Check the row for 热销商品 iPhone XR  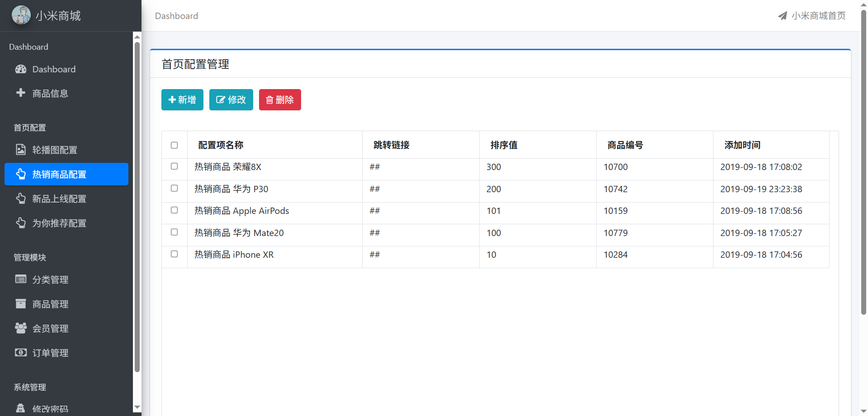coord(174,254)
